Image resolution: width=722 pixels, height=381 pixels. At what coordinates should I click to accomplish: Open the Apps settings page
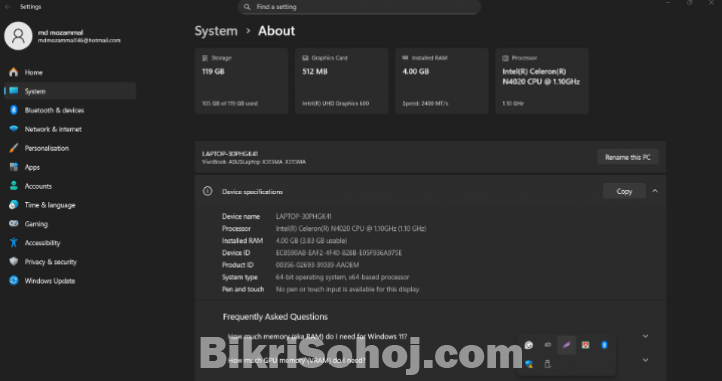tap(70, 167)
